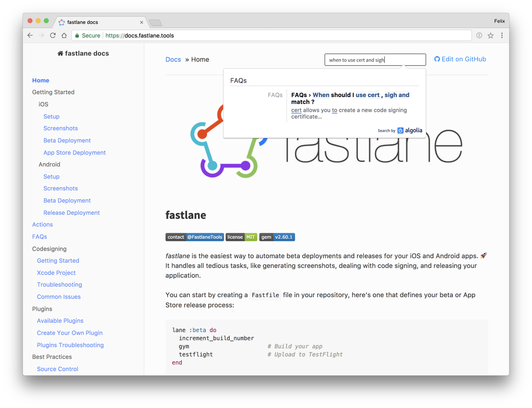Click the Plugins sidebar heading
The width and height of the screenshot is (532, 408).
click(x=42, y=309)
